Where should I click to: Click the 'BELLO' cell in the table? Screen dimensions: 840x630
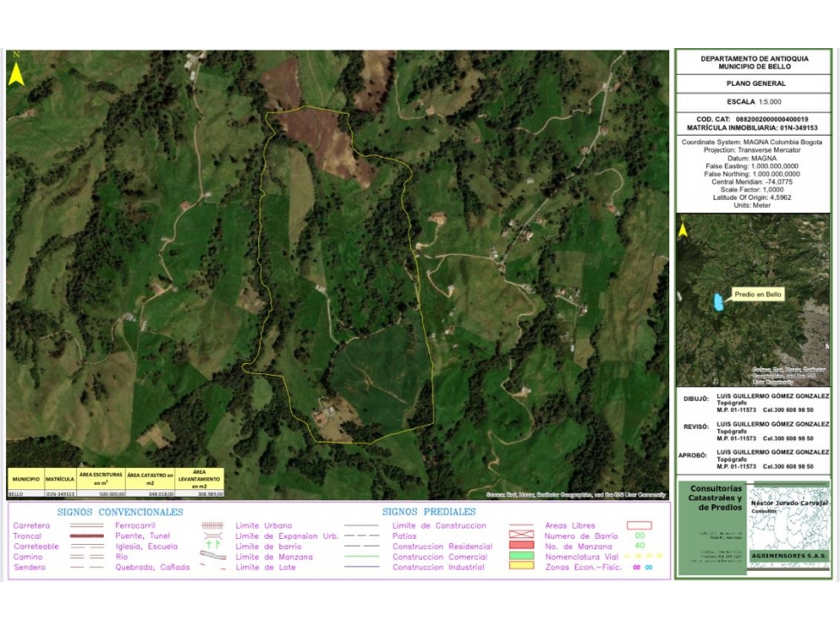pyautogui.click(x=26, y=494)
